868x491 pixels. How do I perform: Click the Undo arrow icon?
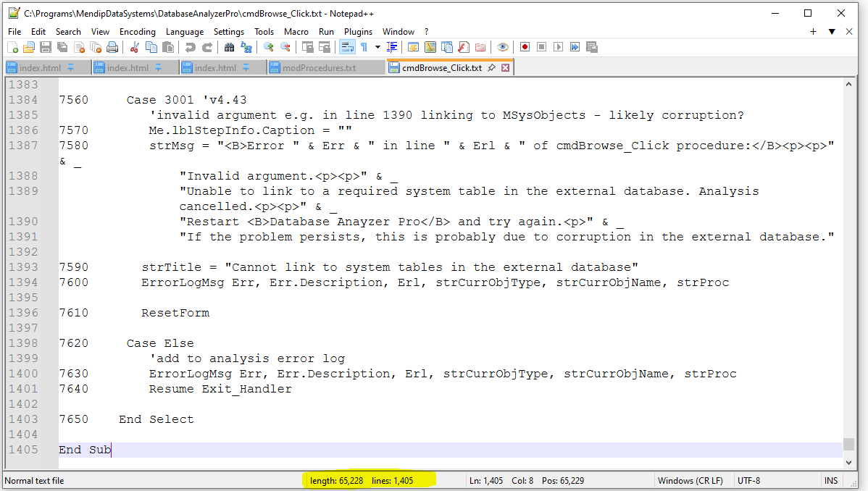191,48
